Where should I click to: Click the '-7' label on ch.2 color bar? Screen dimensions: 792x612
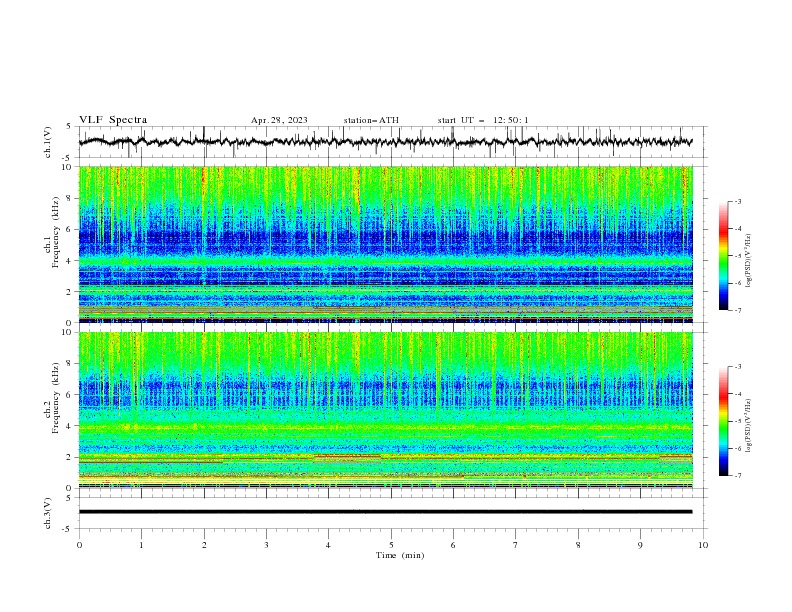737,475
